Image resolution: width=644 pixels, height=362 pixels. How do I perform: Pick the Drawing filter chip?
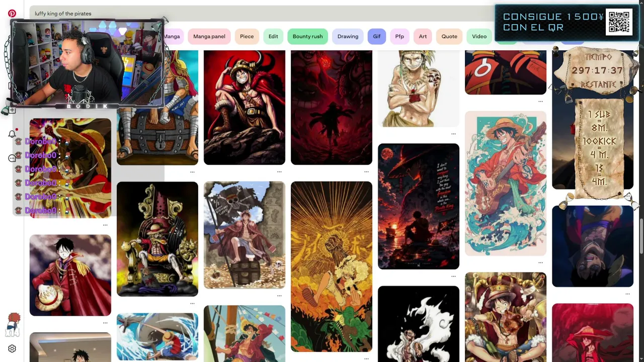[348, 36]
